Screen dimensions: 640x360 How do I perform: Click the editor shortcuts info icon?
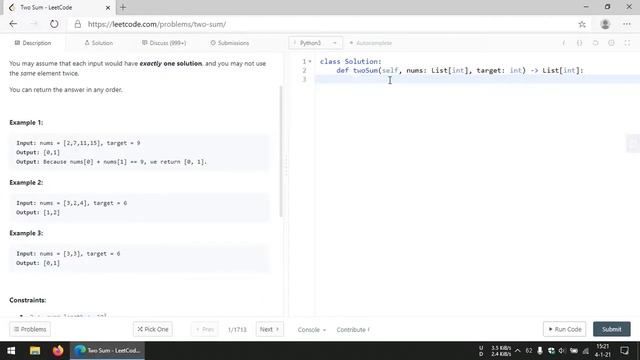click(564, 43)
